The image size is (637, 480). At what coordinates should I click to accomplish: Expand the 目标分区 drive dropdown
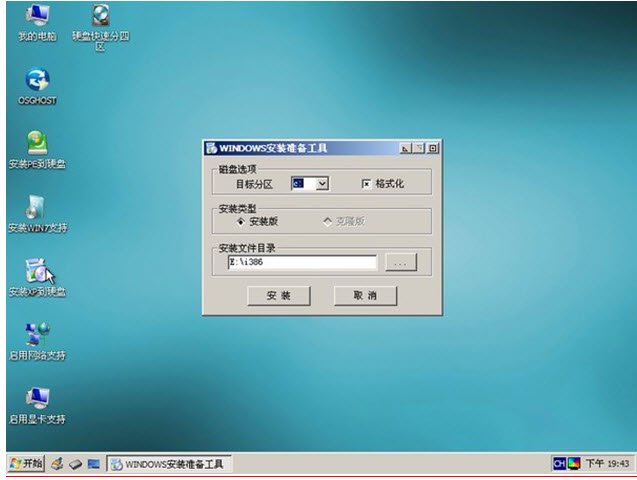point(322,184)
